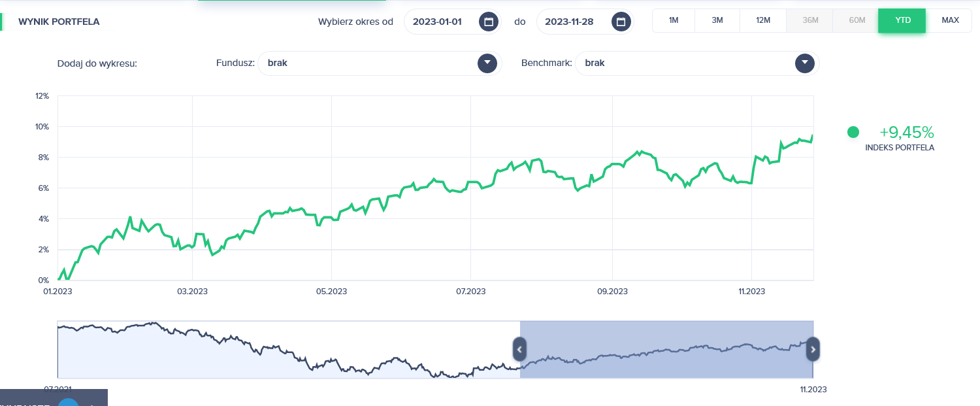Click the +9,45% portfolio index value

906,132
